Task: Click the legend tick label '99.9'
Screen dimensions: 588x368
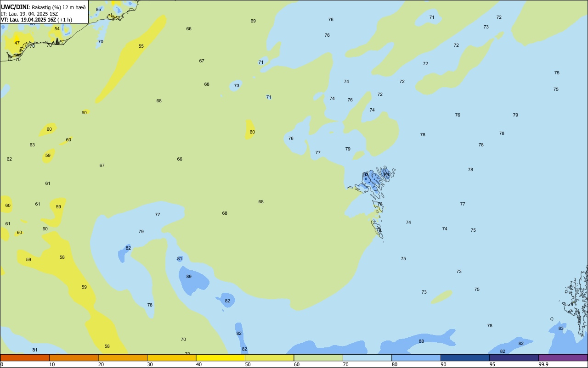Action: click(x=543, y=364)
